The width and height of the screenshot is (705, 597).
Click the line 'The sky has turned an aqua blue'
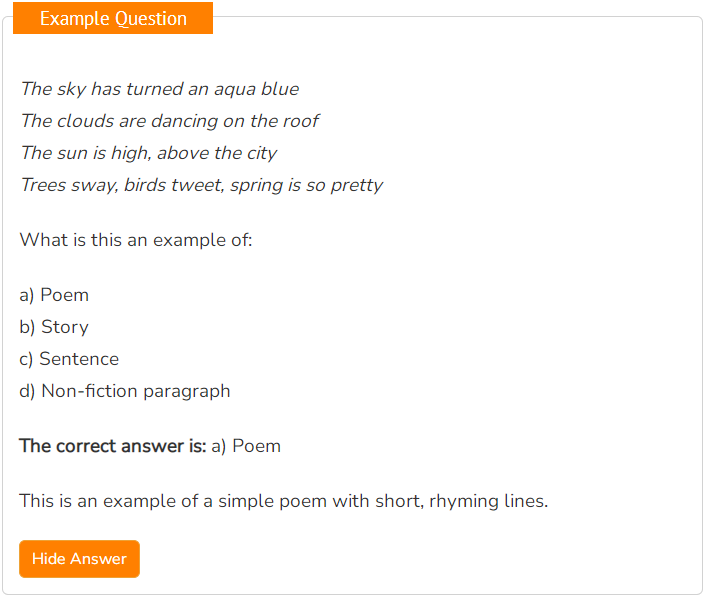[160, 89]
